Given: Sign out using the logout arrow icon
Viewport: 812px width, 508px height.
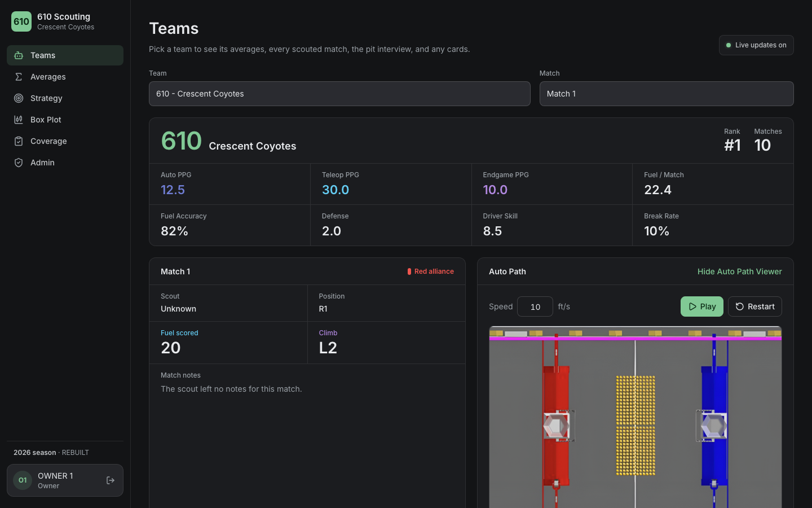Looking at the screenshot, I should [111, 480].
